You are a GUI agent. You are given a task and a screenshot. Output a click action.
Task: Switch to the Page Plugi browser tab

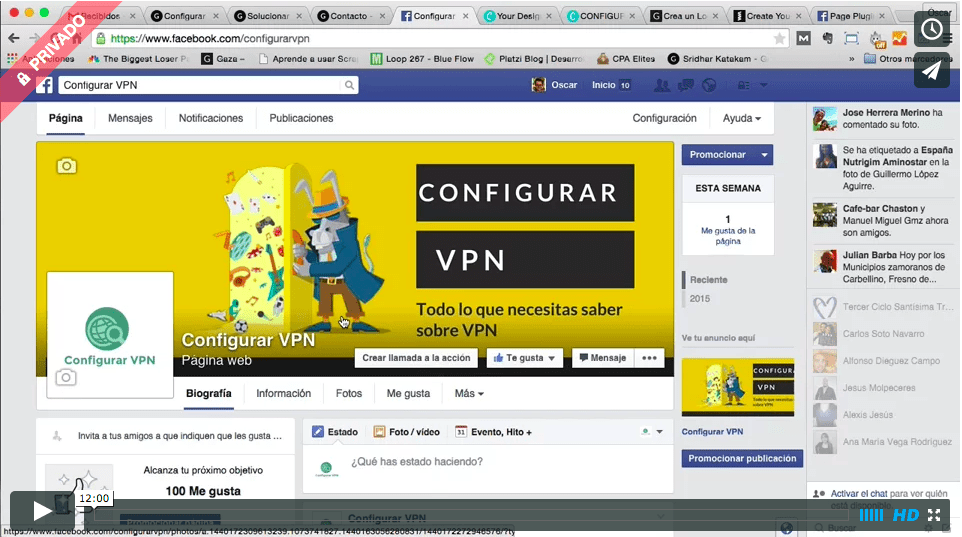pyautogui.click(x=852, y=16)
